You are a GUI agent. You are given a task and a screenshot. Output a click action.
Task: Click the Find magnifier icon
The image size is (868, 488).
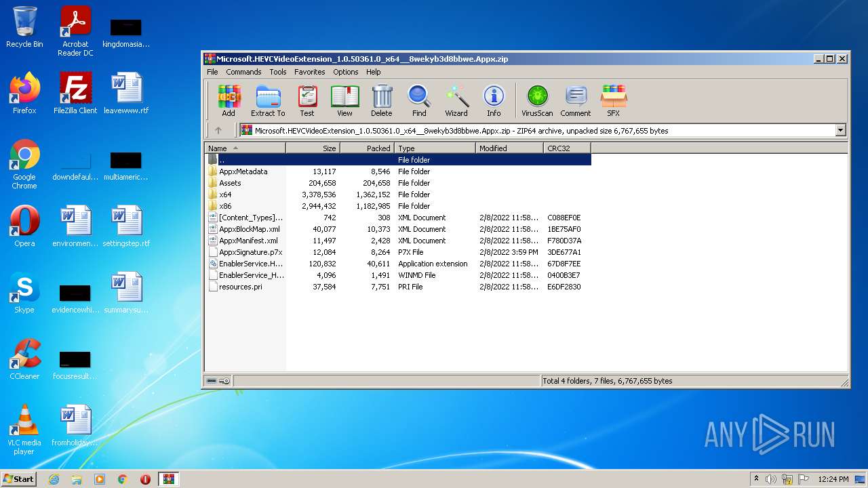pyautogui.click(x=419, y=100)
